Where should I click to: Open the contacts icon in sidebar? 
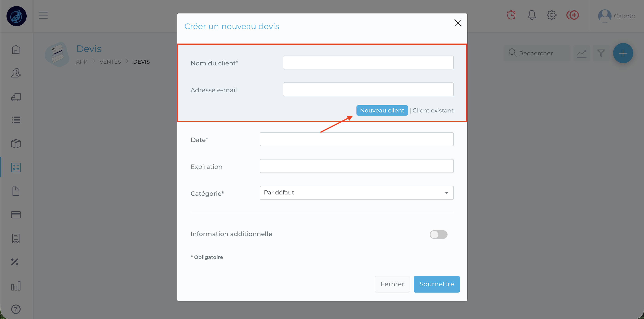click(16, 73)
